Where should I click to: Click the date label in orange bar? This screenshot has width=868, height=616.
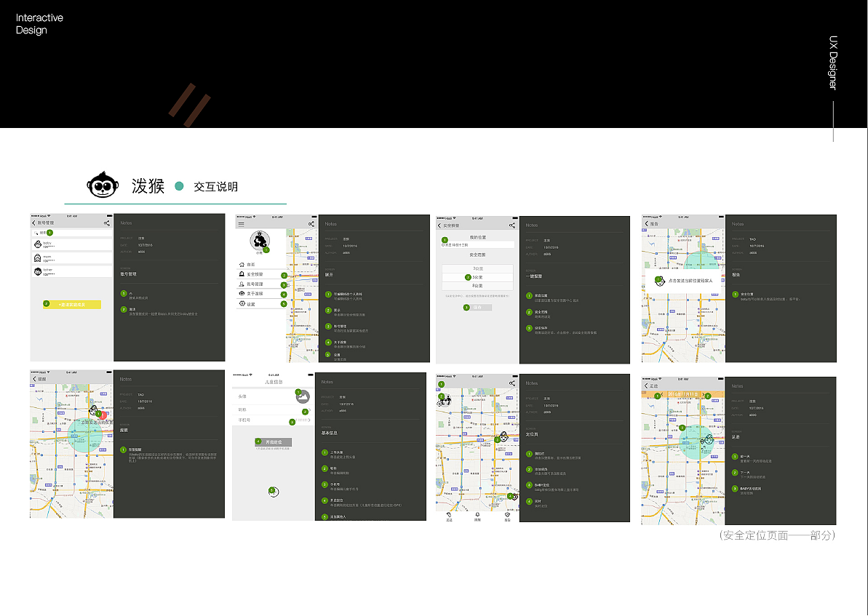[x=683, y=395]
